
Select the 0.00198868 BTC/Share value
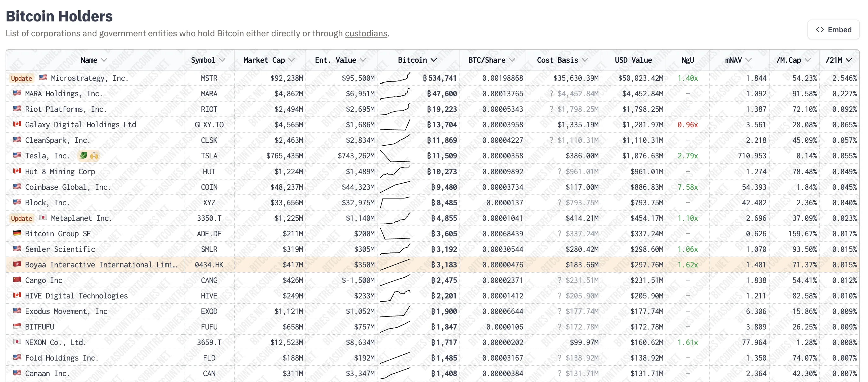502,78
